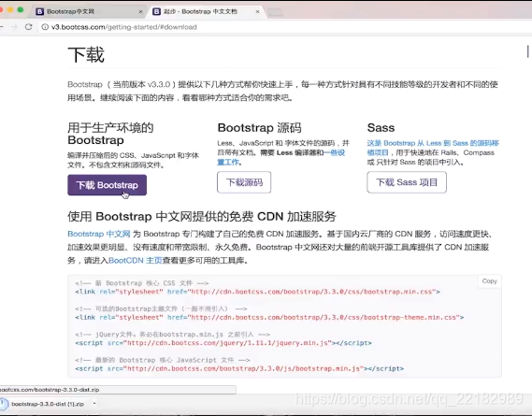
Task: Click the site info icon in address bar
Action: point(45,27)
